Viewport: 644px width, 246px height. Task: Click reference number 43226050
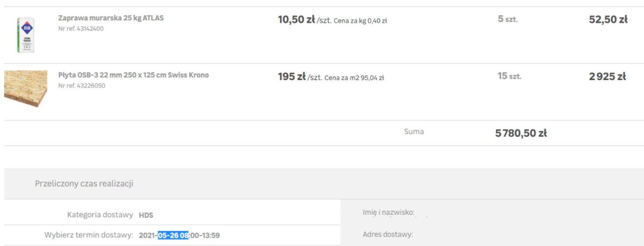pyautogui.click(x=82, y=86)
